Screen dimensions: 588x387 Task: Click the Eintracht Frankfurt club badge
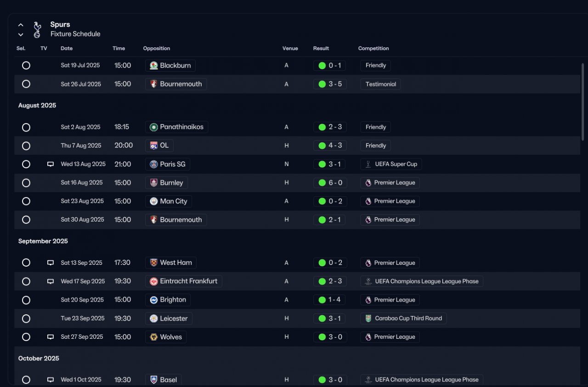[154, 281]
